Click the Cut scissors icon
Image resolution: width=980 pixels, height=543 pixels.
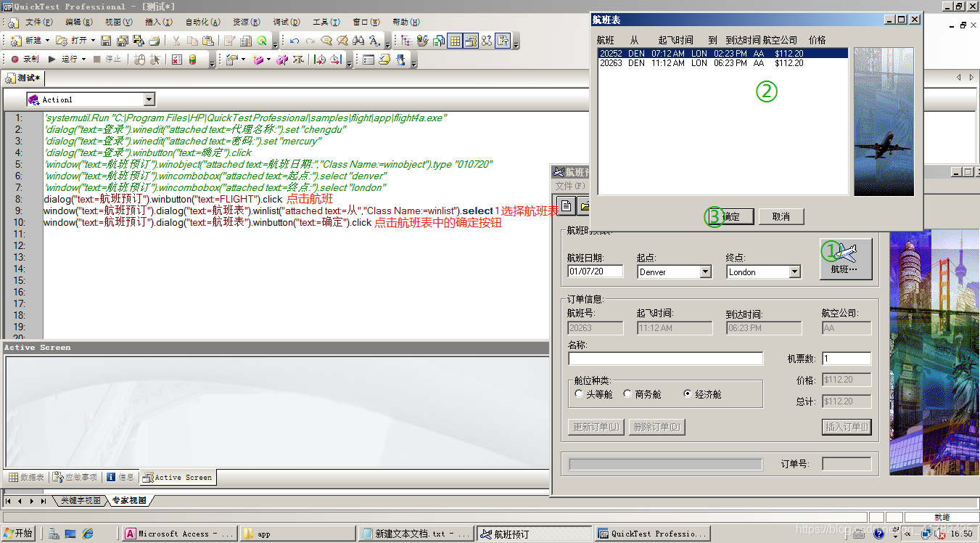(x=176, y=41)
